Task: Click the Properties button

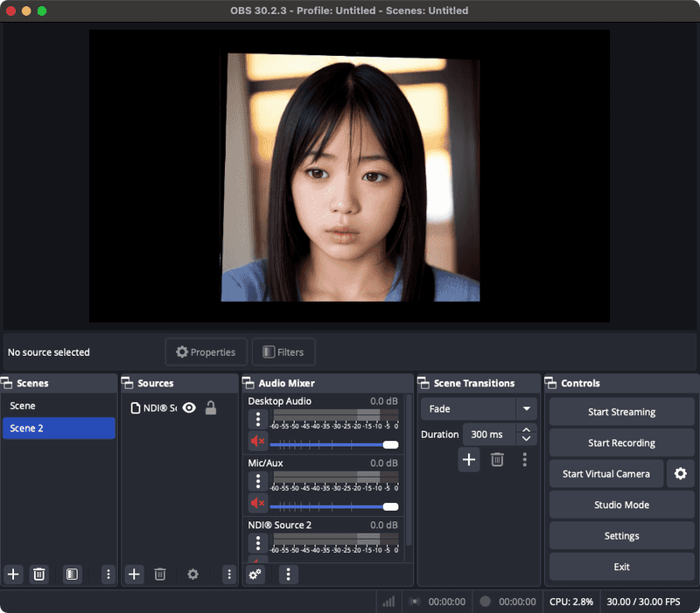Action: [x=206, y=352]
